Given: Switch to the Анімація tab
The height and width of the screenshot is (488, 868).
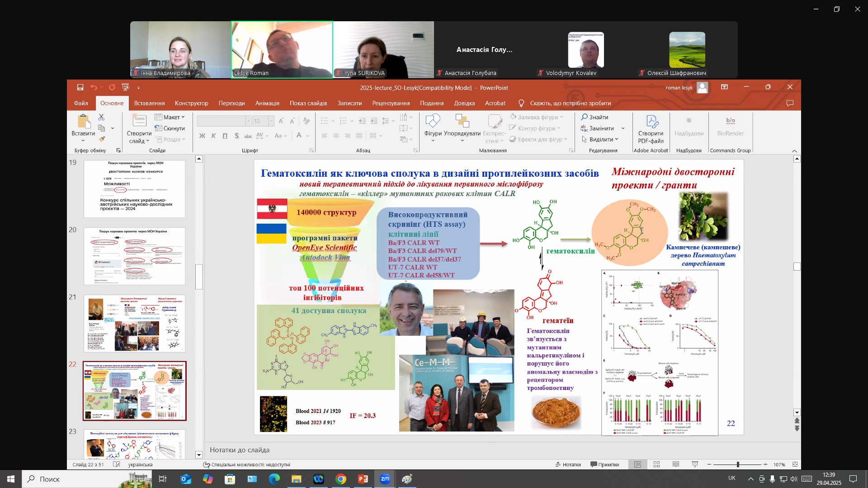Looking at the screenshot, I should click(267, 103).
